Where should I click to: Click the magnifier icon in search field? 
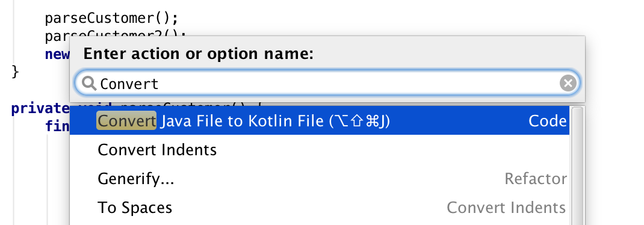pos(88,84)
